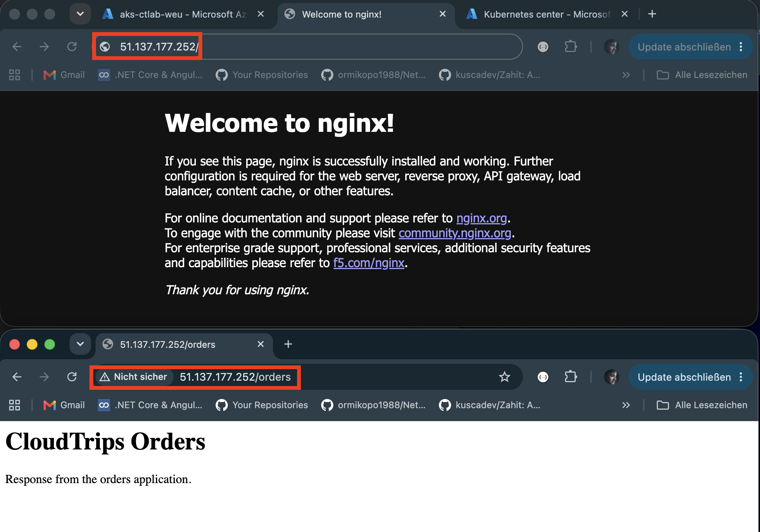
Task: Show more bookmarks chevron in the top window
Action: (x=626, y=75)
